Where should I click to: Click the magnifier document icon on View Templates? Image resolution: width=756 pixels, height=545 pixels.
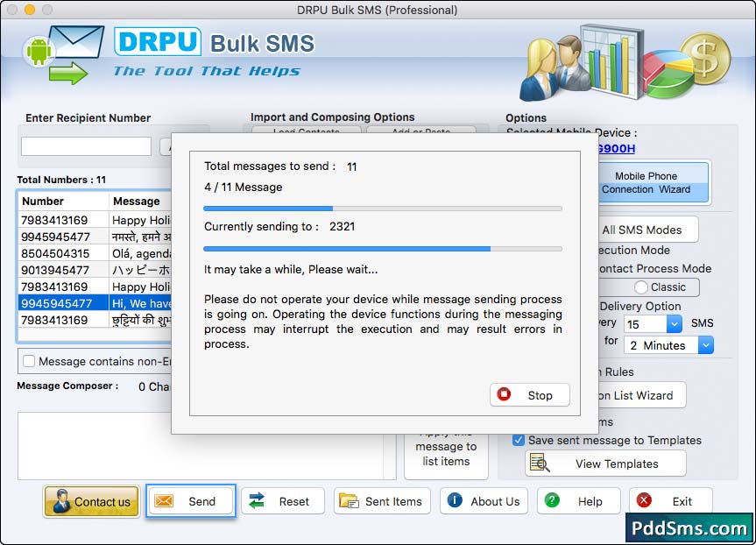540,463
